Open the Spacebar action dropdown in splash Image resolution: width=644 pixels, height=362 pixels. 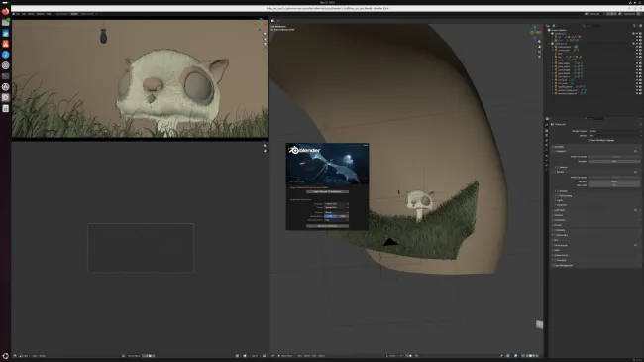[x=337, y=220]
